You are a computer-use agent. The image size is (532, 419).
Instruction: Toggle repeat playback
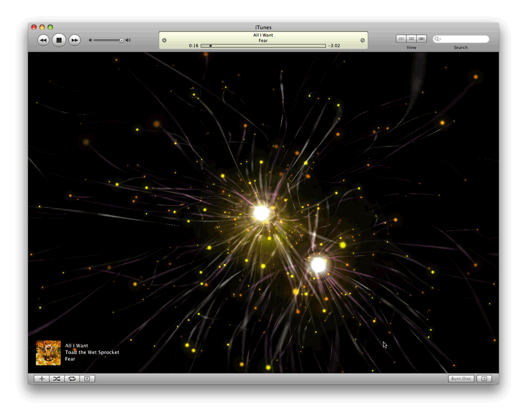pos(72,379)
